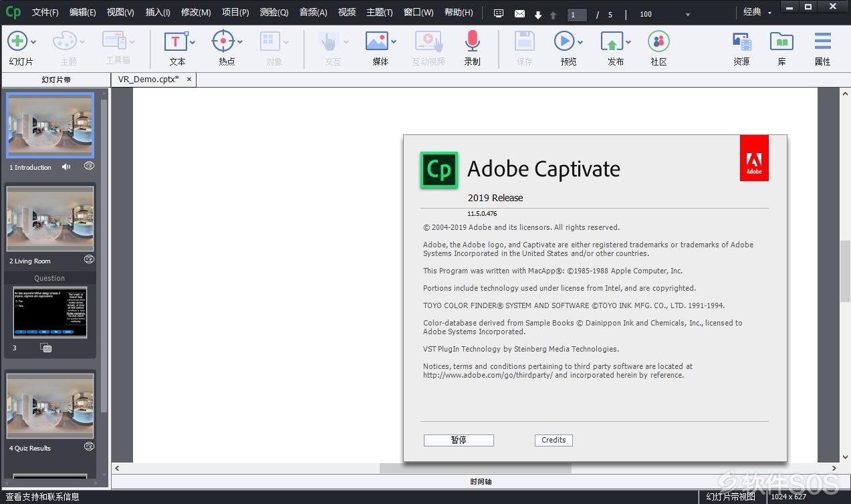Open the Insert (插入) menu

(158, 12)
